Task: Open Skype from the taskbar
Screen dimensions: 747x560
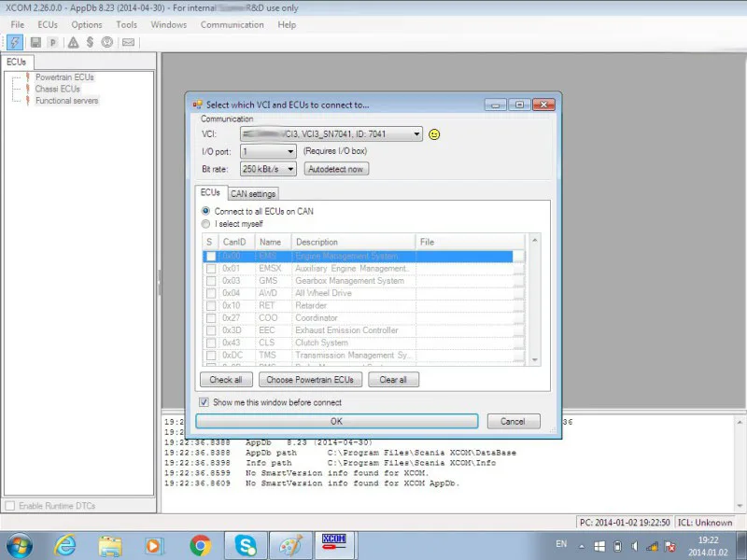Action: [246, 546]
